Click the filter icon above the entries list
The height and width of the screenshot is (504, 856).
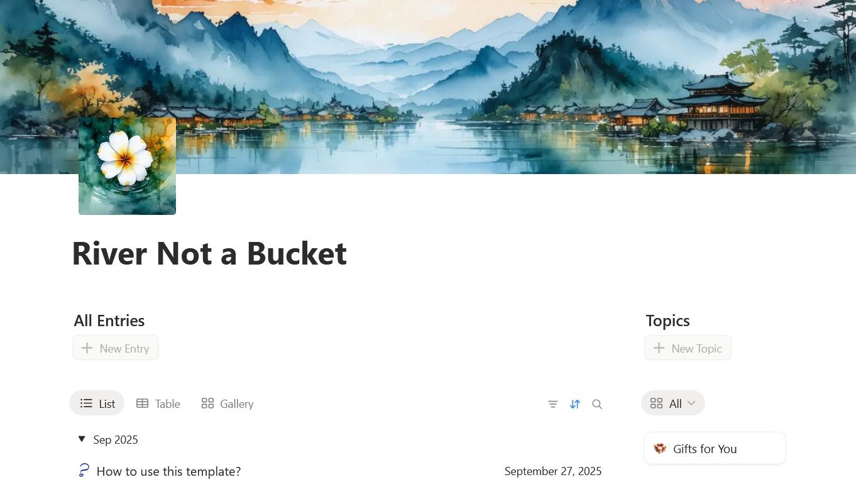coord(552,404)
